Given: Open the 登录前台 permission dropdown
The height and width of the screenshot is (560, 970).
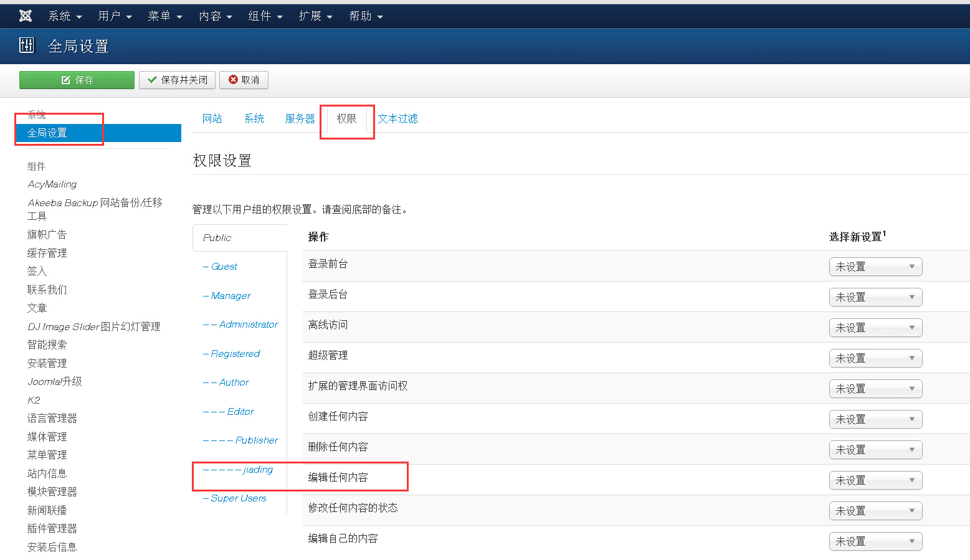Looking at the screenshot, I should coord(875,267).
